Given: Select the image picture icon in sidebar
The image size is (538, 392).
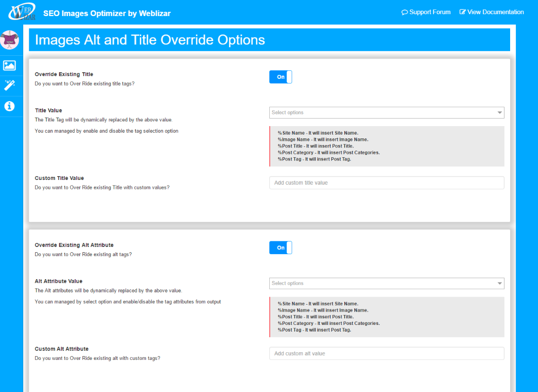Looking at the screenshot, I should pos(9,66).
